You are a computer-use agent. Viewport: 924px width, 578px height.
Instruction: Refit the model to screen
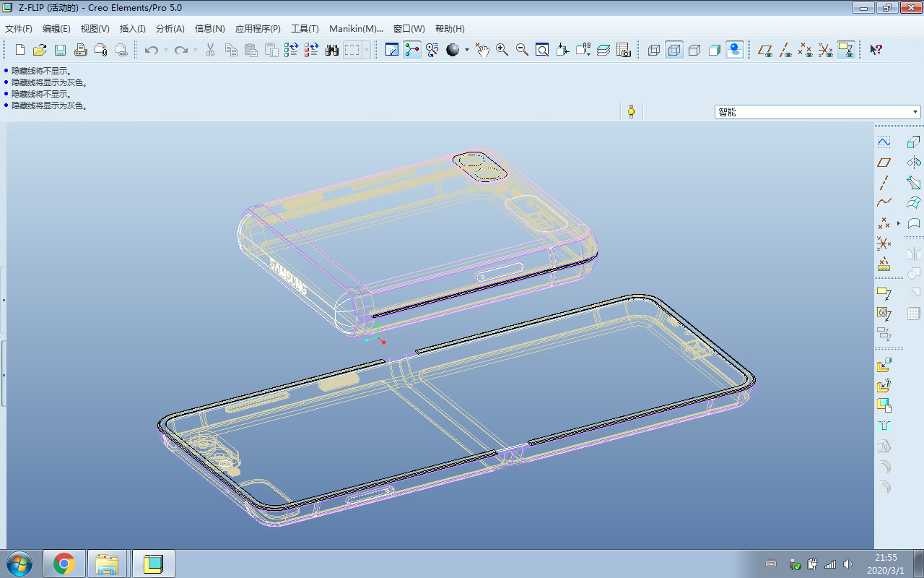point(542,50)
